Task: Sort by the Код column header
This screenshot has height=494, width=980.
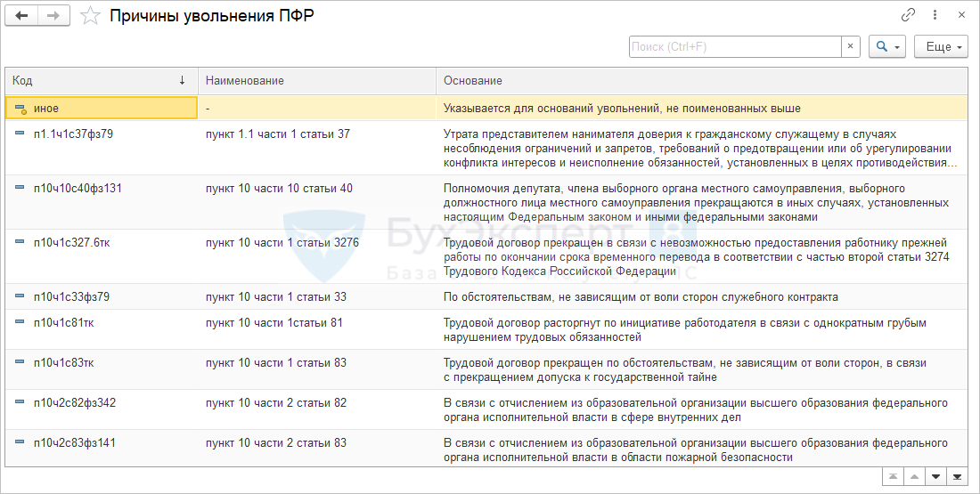Action: [x=100, y=80]
